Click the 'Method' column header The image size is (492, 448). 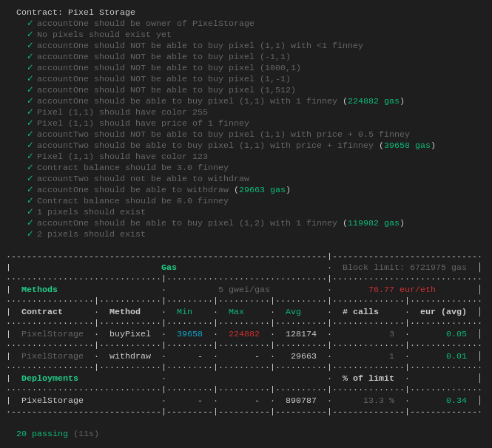pos(125,312)
